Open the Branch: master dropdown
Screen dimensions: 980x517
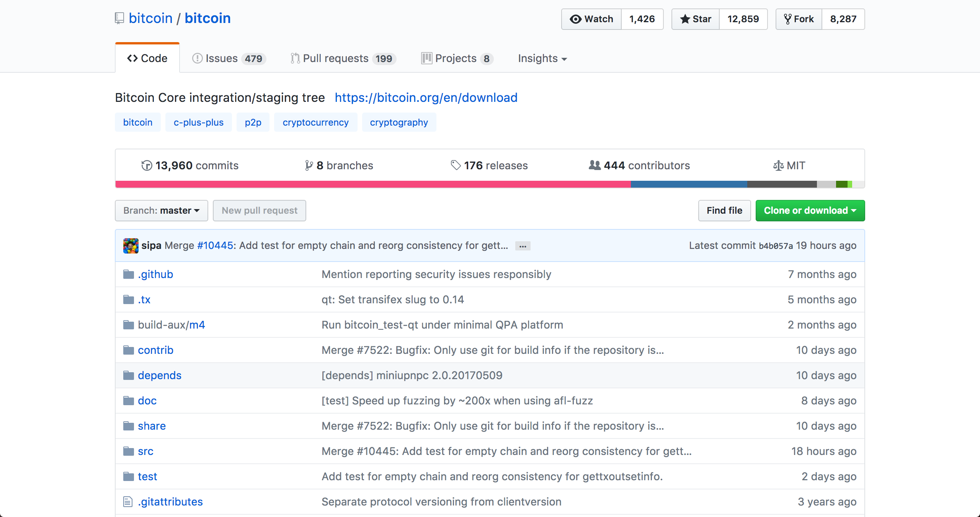161,211
